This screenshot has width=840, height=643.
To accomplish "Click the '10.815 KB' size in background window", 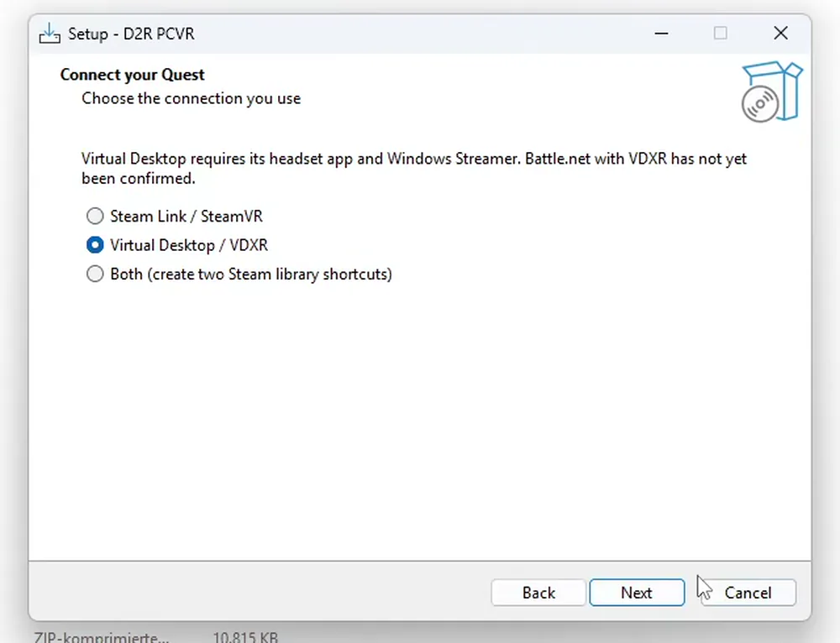I will coord(245,637).
